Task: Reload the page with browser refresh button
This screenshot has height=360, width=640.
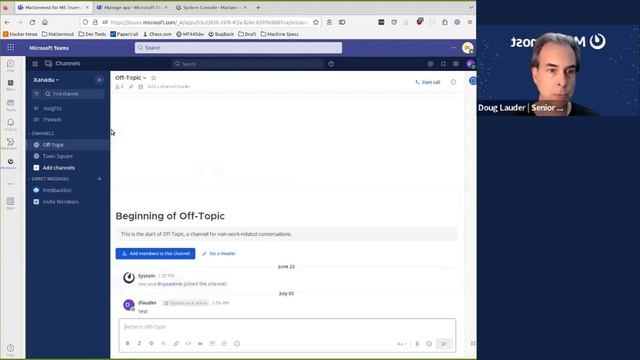Action: click(32, 22)
